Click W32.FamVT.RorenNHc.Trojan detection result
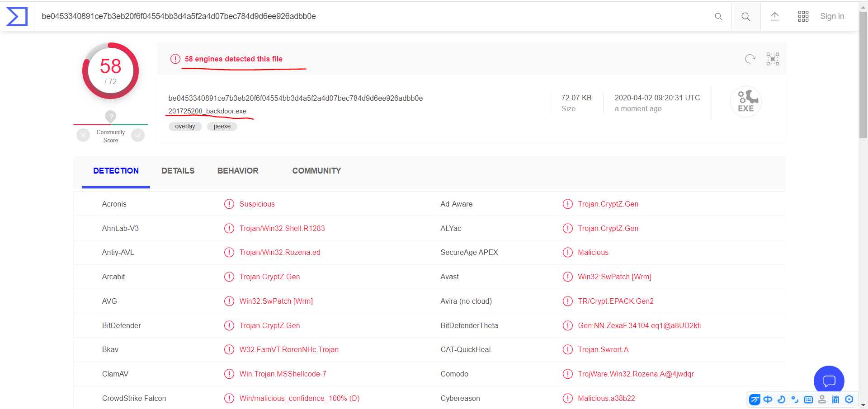 (289, 350)
